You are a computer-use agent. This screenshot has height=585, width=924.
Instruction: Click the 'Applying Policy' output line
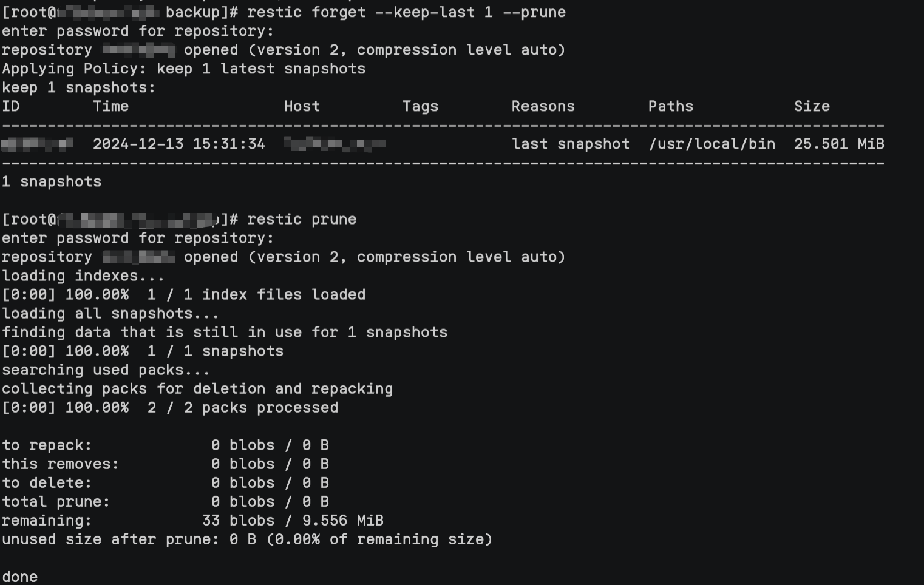[x=183, y=69]
